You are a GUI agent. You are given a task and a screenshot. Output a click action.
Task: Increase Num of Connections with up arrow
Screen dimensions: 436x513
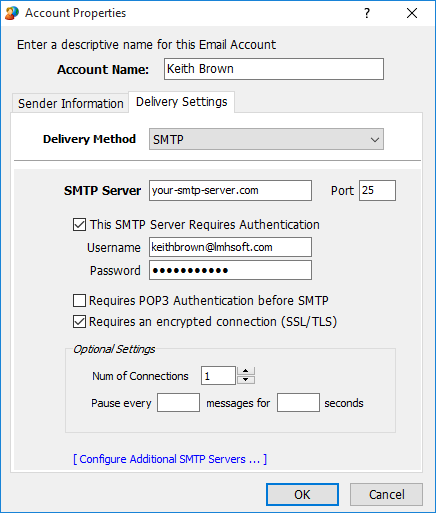246,371
